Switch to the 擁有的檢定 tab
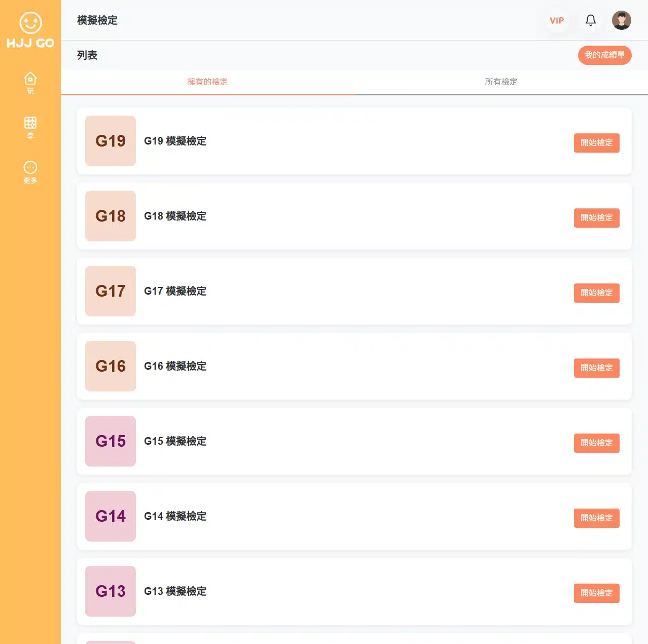The width and height of the screenshot is (648, 644). point(207,82)
